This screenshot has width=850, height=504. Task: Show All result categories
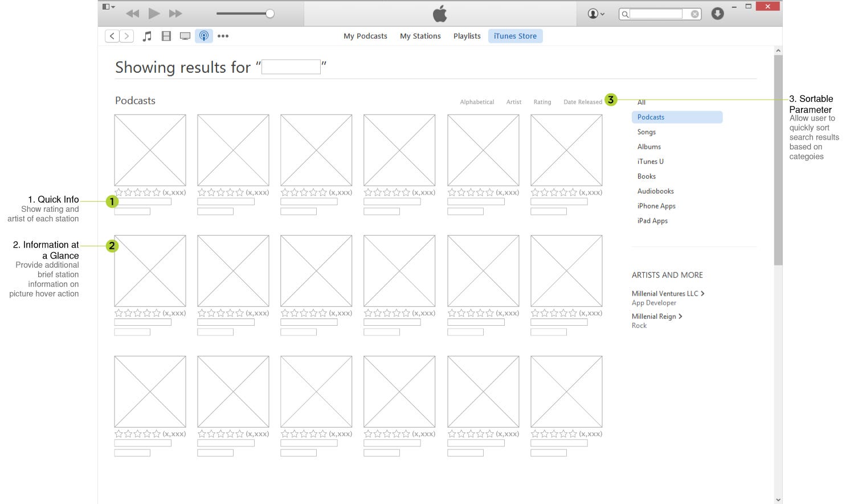tap(641, 103)
